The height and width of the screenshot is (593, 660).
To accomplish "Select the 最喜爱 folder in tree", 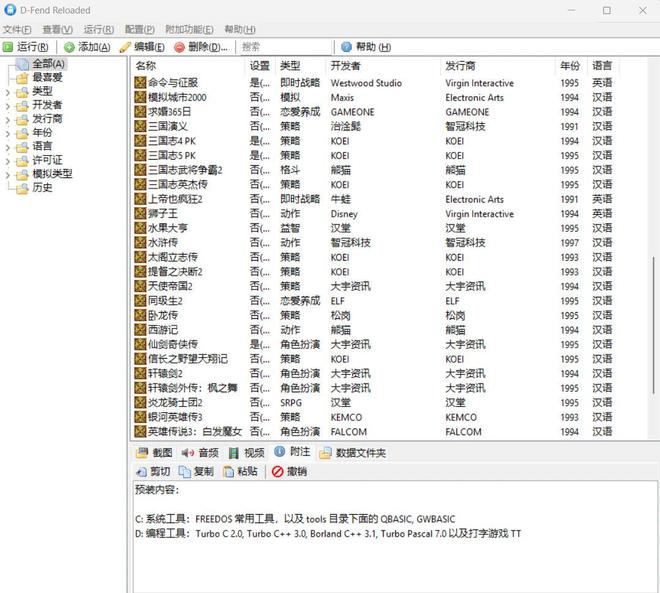I will click(x=47, y=77).
